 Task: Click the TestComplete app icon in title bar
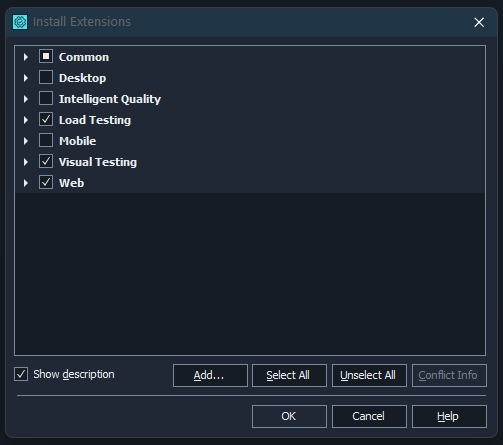click(x=20, y=22)
